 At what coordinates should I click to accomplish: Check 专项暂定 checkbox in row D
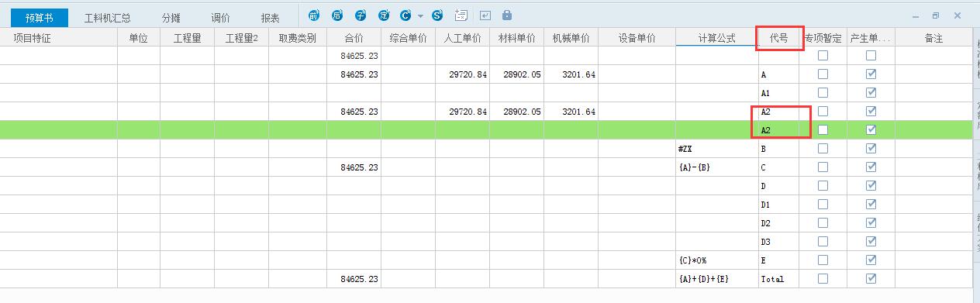click(823, 186)
